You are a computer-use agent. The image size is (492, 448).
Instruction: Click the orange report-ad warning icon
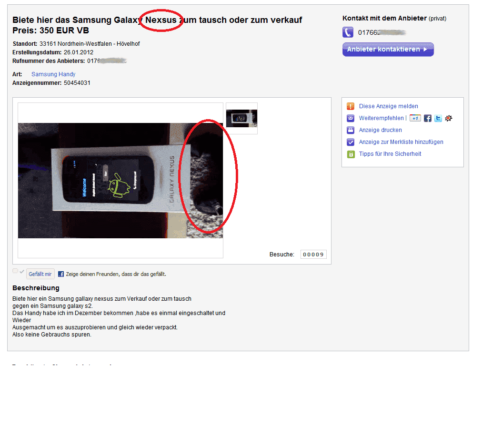point(351,106)
